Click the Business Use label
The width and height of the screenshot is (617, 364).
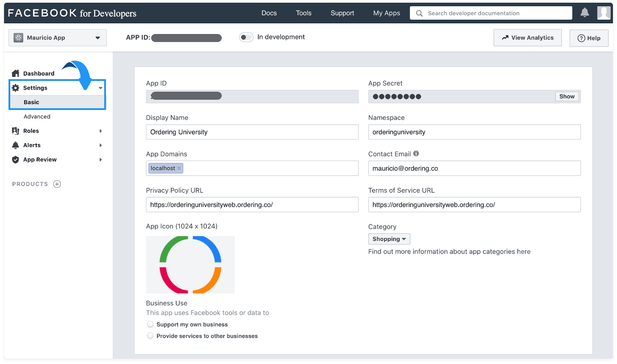(x=167, y=303)
